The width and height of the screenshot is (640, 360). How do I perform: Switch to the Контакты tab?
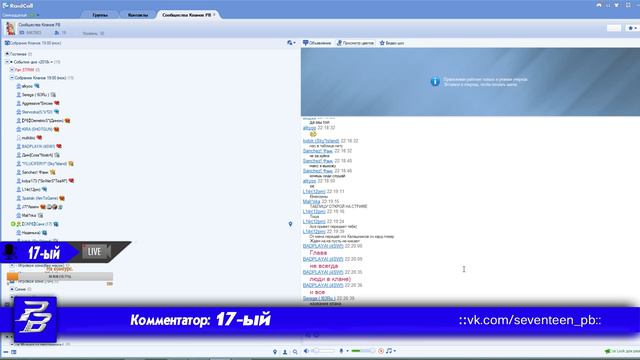coord(138,15)
